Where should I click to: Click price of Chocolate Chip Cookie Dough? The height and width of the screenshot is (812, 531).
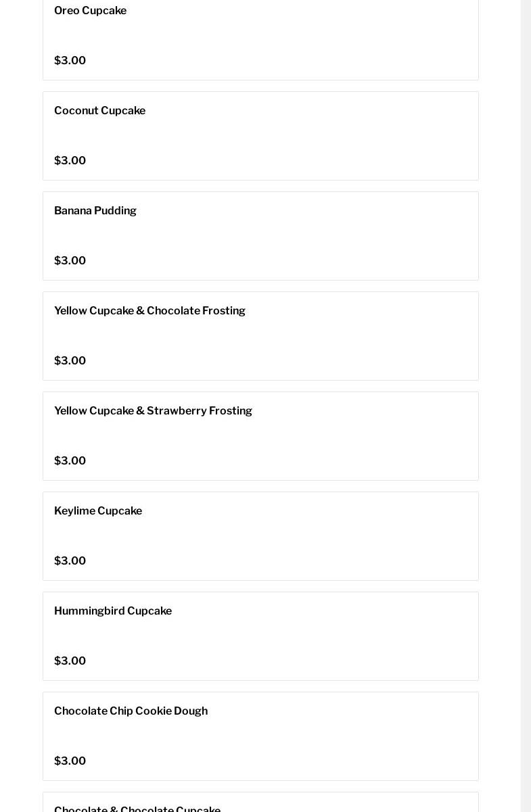pyautogui.click(x=70, y=761)
